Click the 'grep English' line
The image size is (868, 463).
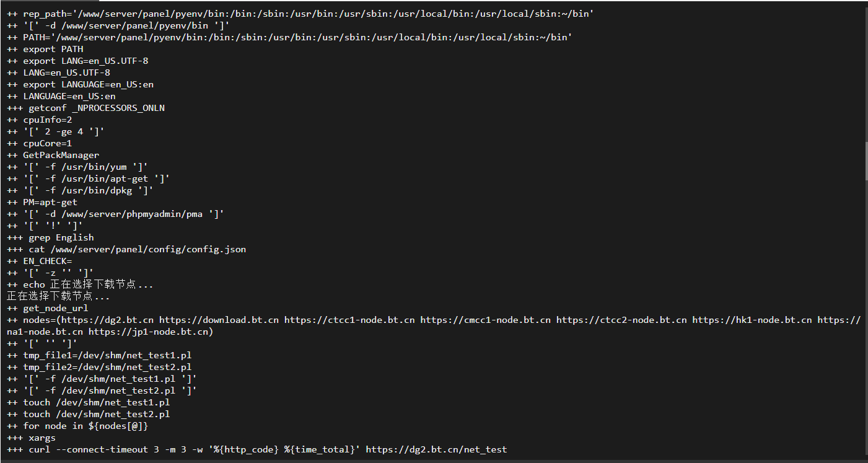(x=50, y=237)
